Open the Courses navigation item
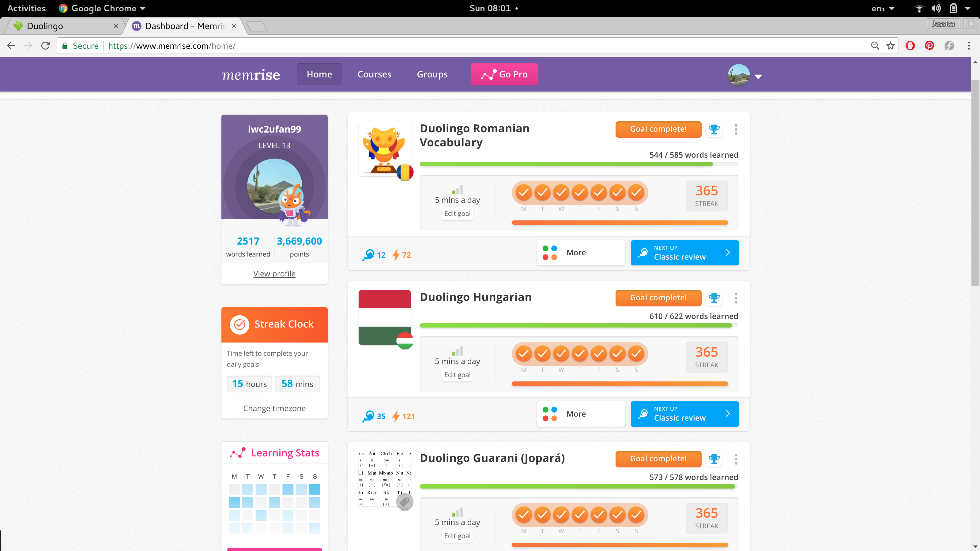Image resolution: width=980 pixels, height=551 pixels. pos(374,74)
